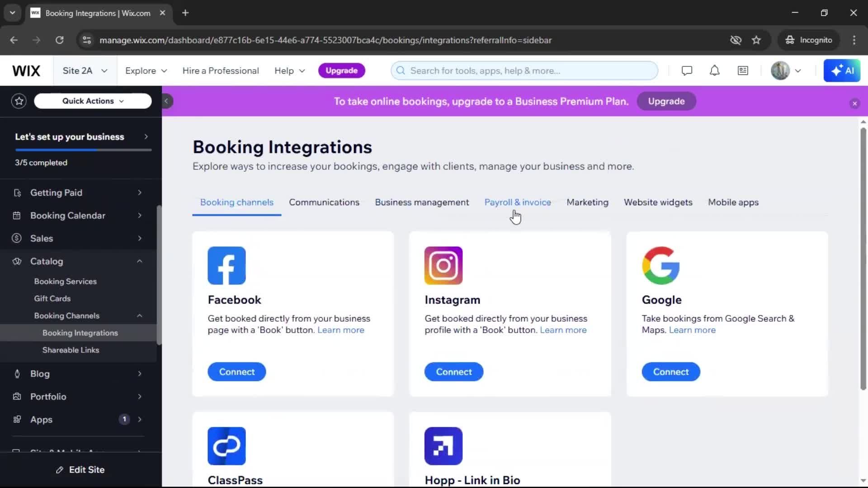This screenshot has height=488, width=868.
Task: Collapse sidebar with the arrow handle
Action: coord(166,101)
